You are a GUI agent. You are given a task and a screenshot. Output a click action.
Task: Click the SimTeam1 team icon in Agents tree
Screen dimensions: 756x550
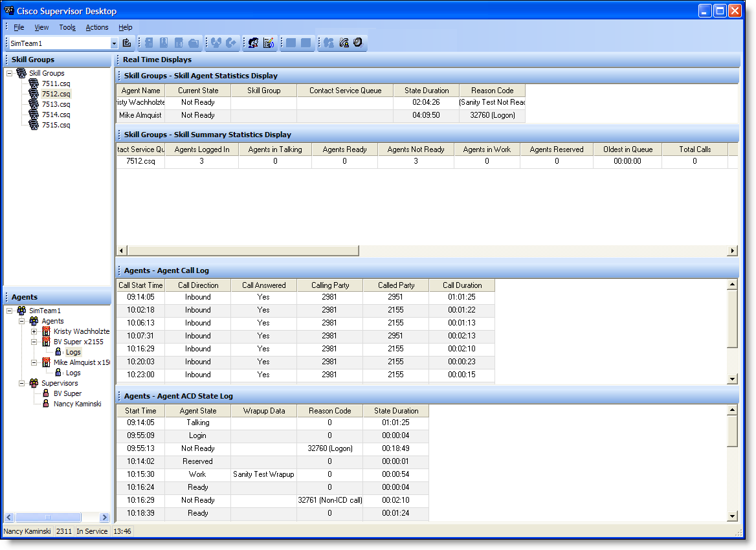tap(22, 311)
